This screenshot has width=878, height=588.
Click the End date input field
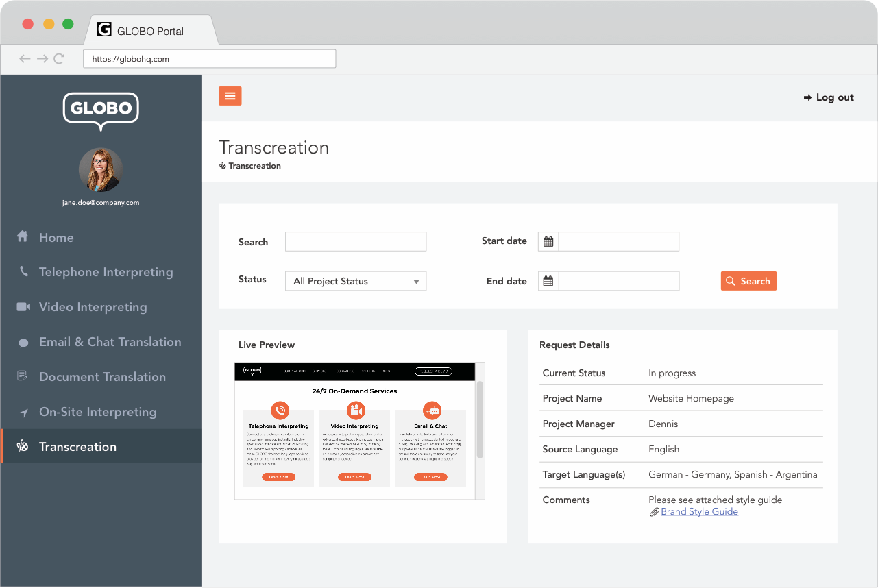(619, 281)
